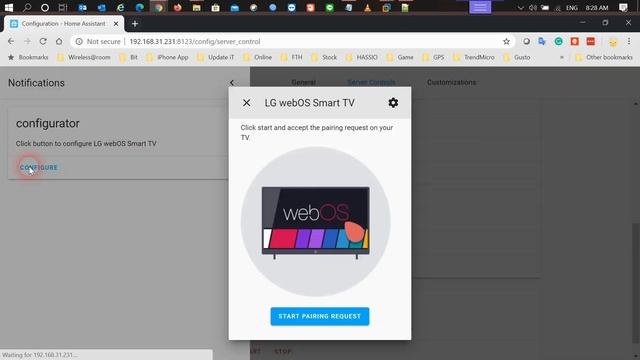Open Internet Explorer in taskbar

[x=120, y=7]
